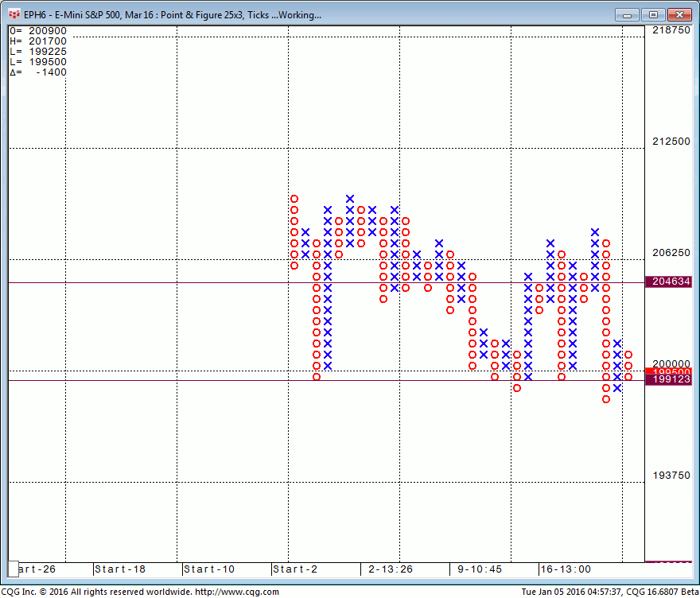Click the 193750 price scale label

click(671, 476)
